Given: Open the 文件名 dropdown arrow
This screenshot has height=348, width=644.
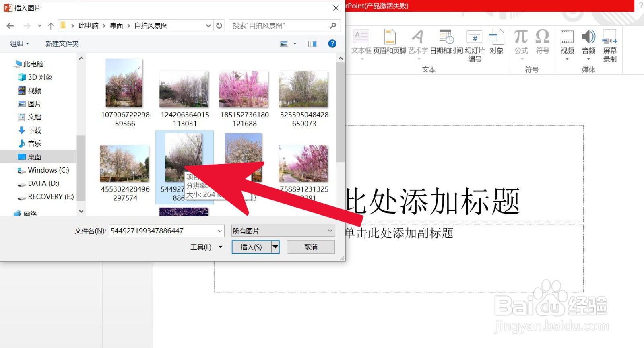Looking at the screenshot, I should (220, 231).
